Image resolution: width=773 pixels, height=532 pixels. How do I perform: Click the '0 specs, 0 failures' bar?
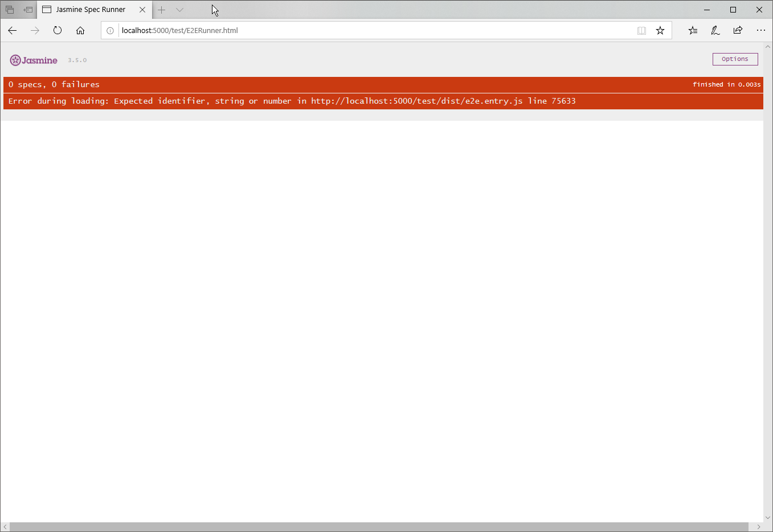[383, 85]
